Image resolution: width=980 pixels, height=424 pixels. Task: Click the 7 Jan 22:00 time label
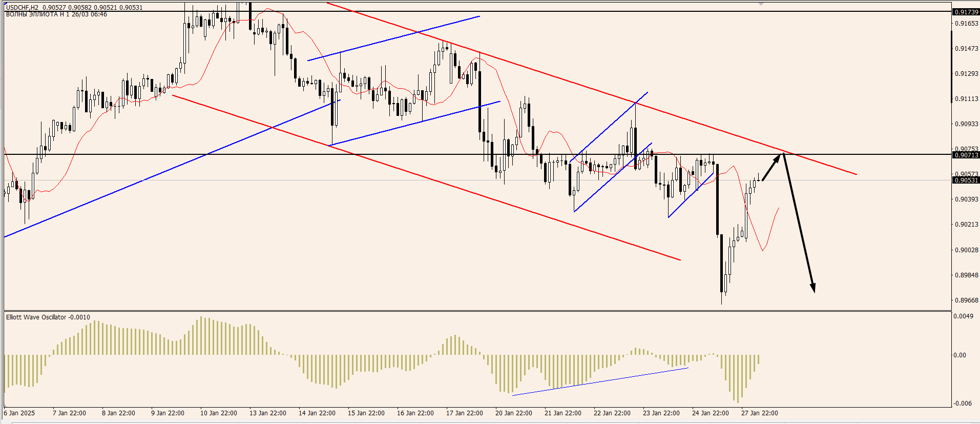click(x=69, y=413)
